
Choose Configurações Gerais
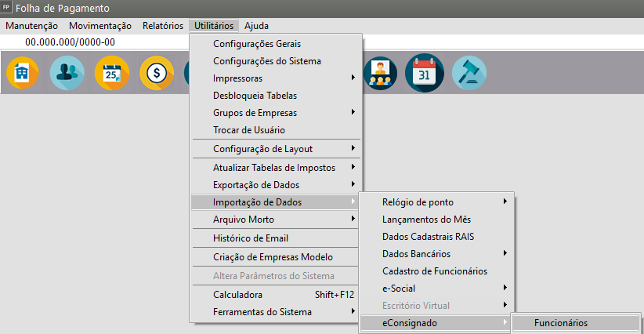(x=257, y=44)
